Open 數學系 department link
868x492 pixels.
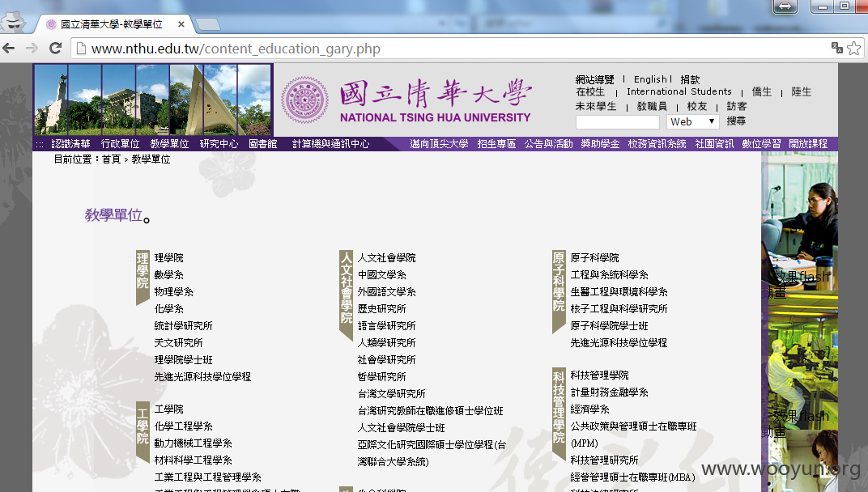(169, 275)
